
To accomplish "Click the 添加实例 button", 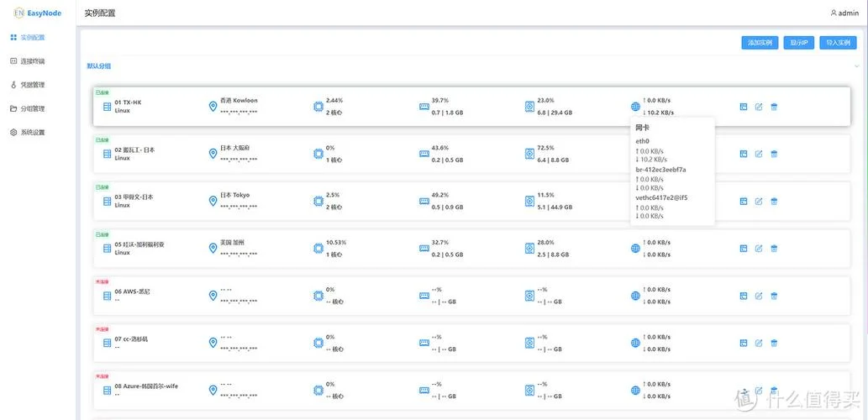I will coord(760,43).
